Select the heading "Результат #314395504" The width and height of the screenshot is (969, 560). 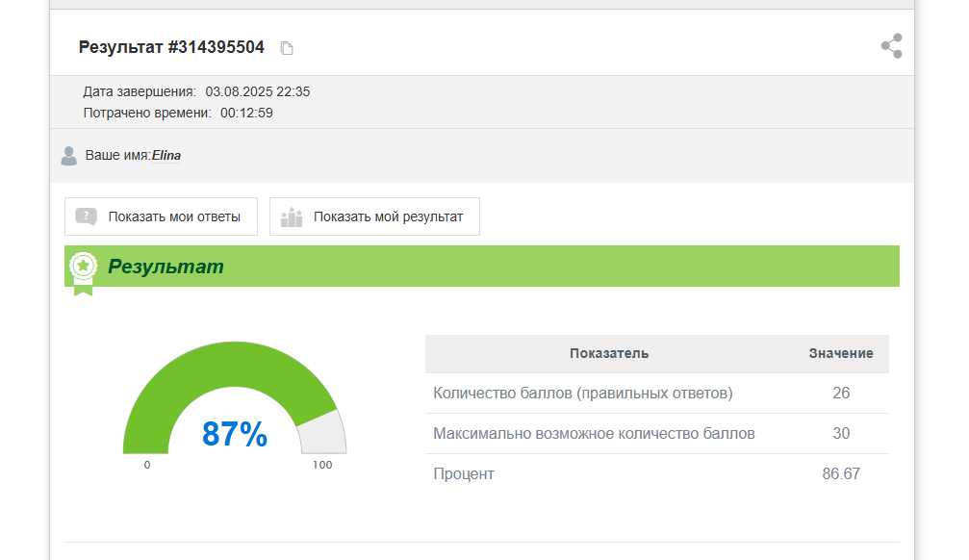[x=172, y=47]
